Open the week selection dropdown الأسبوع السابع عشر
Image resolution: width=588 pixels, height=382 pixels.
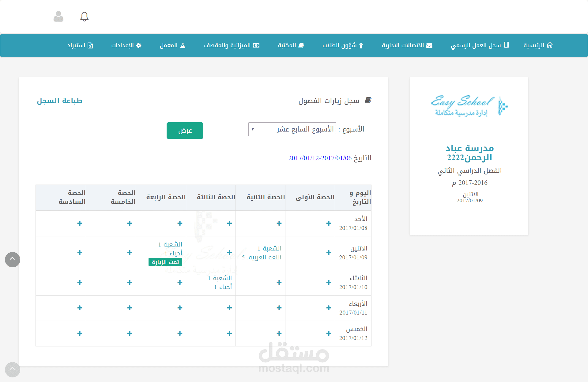tap(292, 129)
